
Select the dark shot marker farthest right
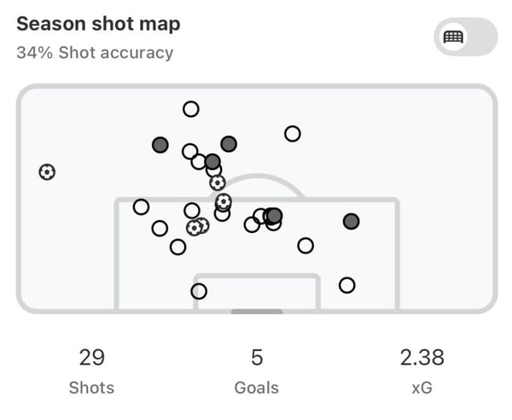[351, 222]
